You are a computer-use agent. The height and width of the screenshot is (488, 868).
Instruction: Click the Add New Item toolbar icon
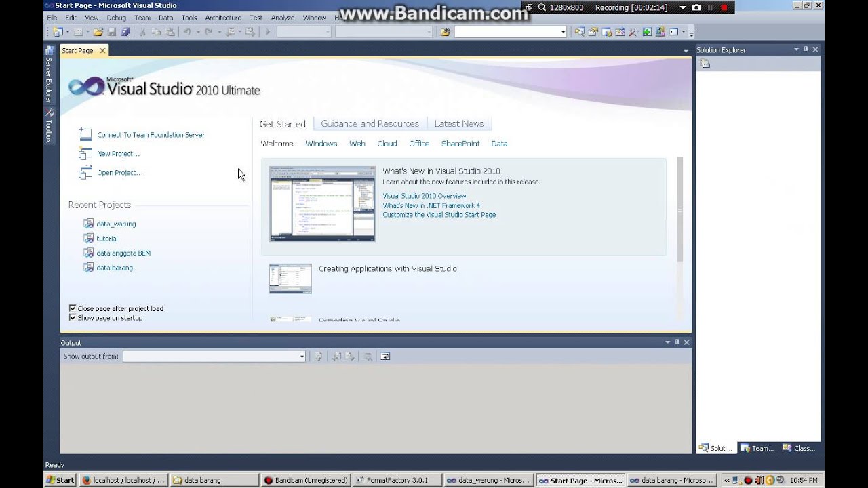pos(78,32)
